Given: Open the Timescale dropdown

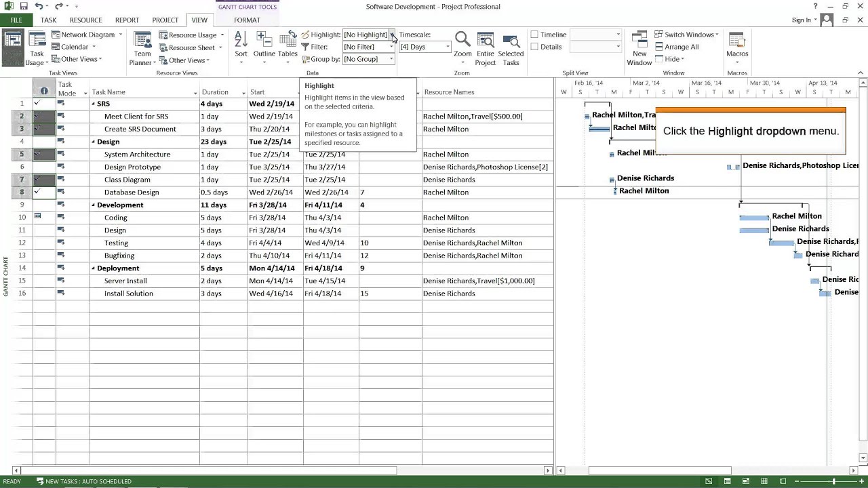Looking at the screenshot, I should (x=448, y=47).
